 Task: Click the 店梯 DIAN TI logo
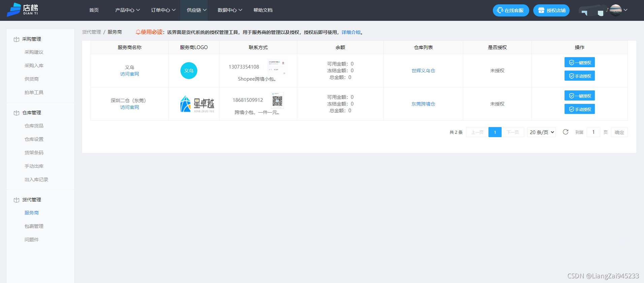point(23,9)
